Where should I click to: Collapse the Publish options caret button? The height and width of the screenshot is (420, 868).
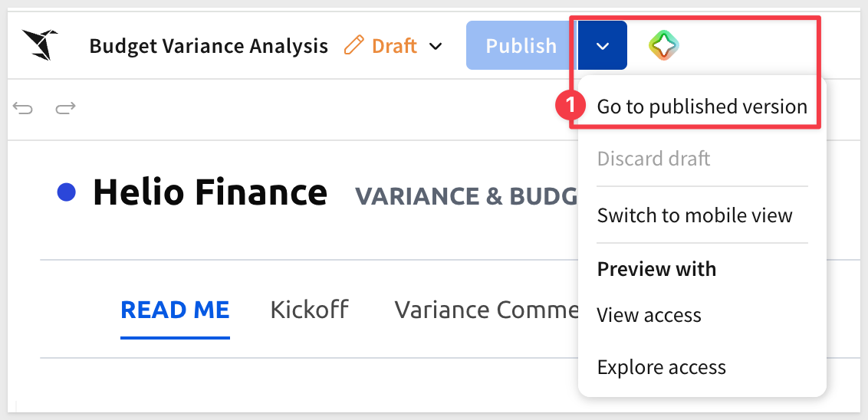[x=602, y=45]
